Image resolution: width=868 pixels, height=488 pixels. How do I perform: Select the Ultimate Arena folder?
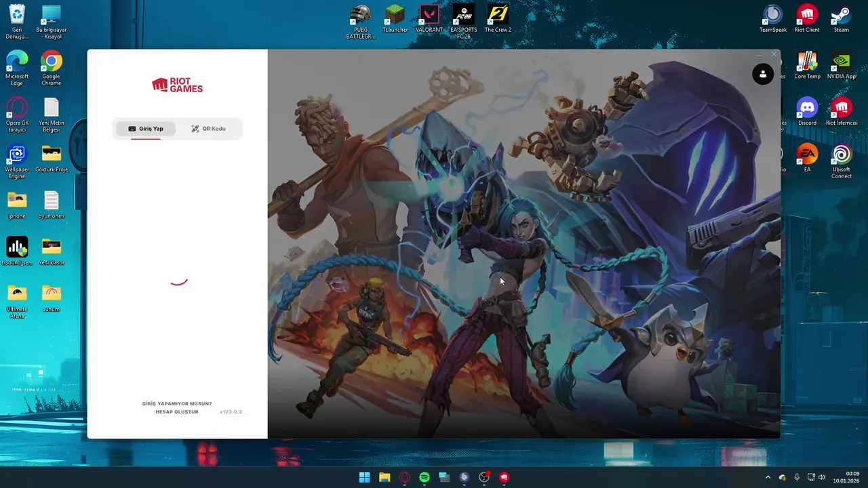click(x=17, y=302)
